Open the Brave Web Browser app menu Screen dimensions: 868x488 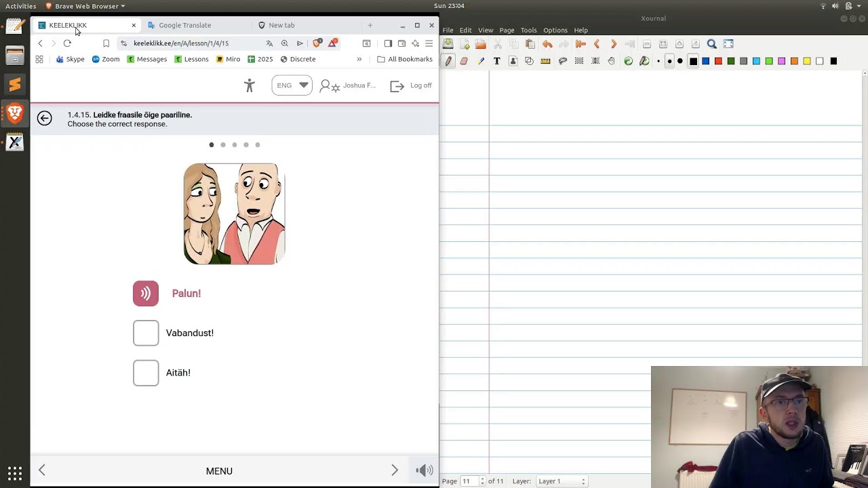(x=85, y=6)
